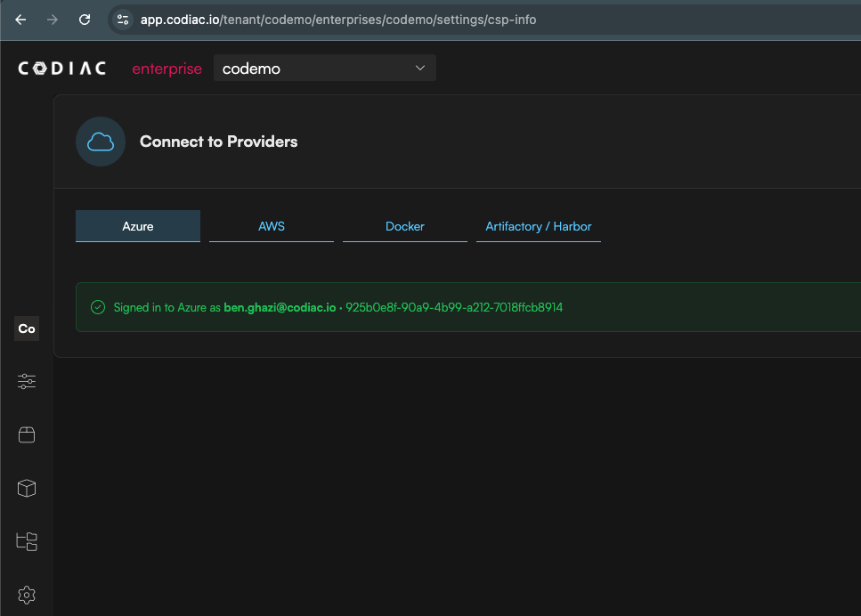
Task: Click the Azure tenant ID starting with 925b0e8f
Action: 454,307
